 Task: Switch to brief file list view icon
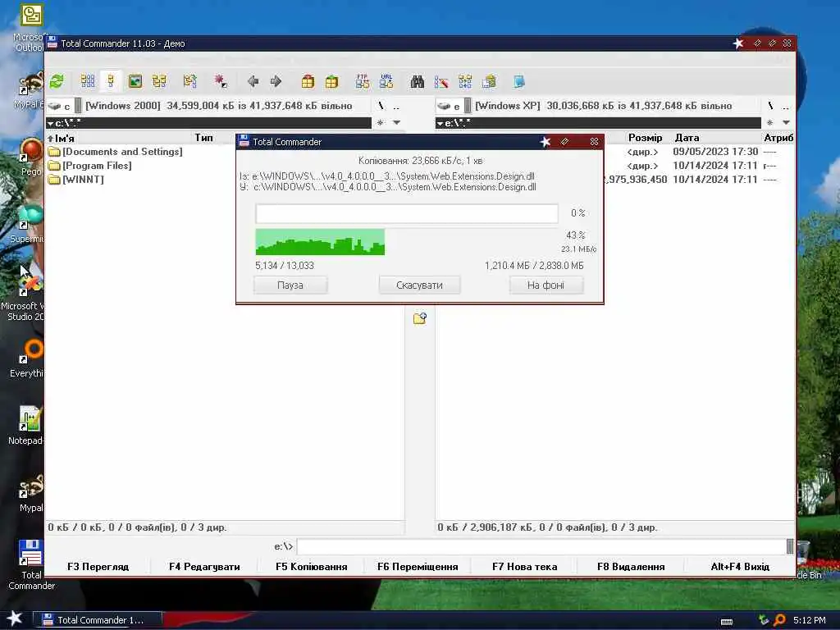(x=87, y=81)
